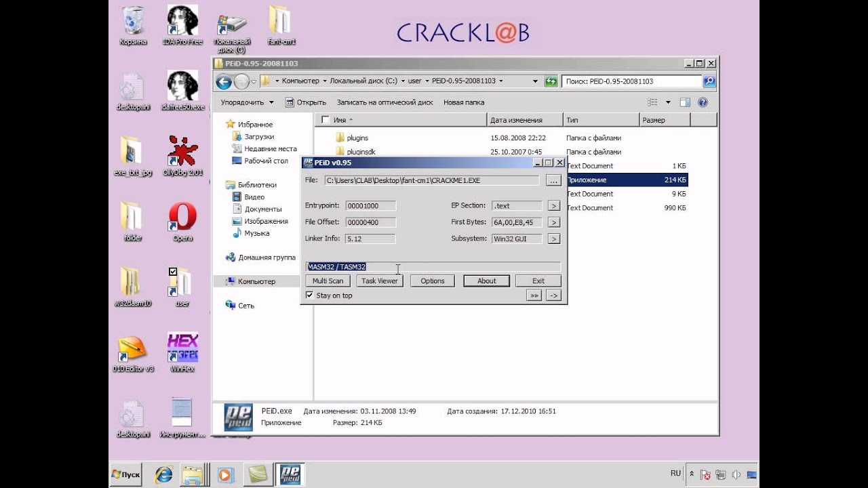Open IDA Pro Free desktop shortcut
The width and height of the screenshot is (868, 488).
click(182, 26)
